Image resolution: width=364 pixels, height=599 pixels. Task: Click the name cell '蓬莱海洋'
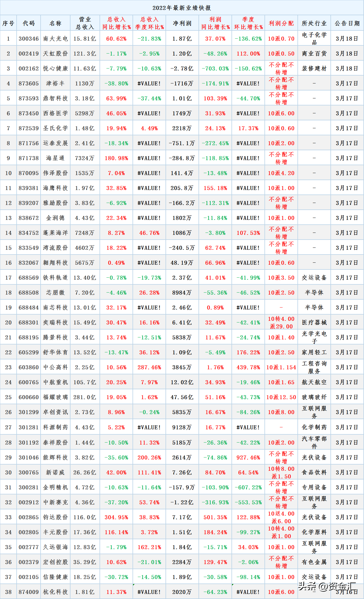click(56, 233)
